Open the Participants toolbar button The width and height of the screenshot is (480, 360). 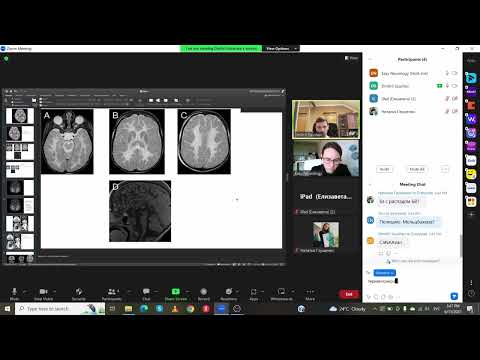point(112,292)
